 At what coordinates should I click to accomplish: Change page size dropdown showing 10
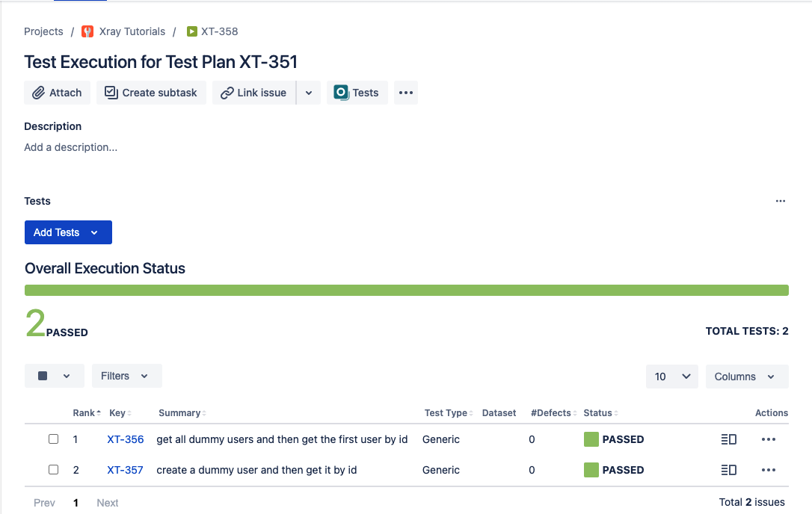tap(671, 377)
